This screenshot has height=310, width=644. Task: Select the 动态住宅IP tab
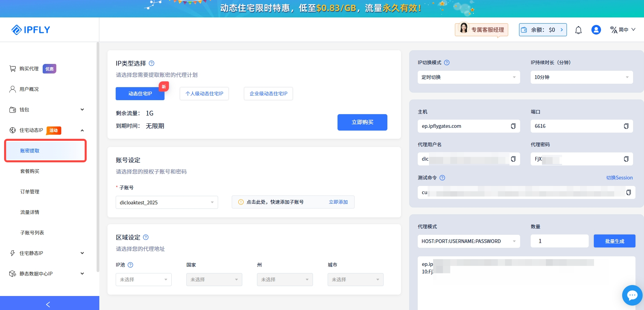click(x=140, y=94)
